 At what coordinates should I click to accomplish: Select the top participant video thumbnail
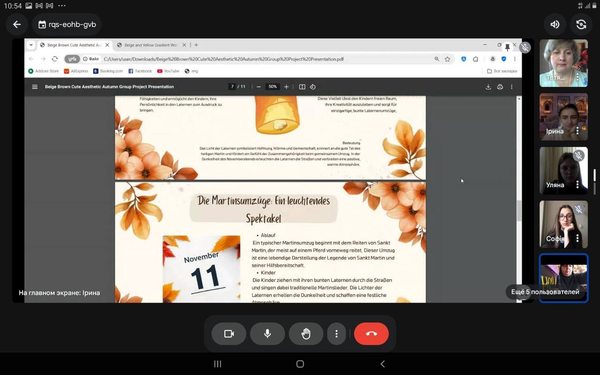click(564, 63)
